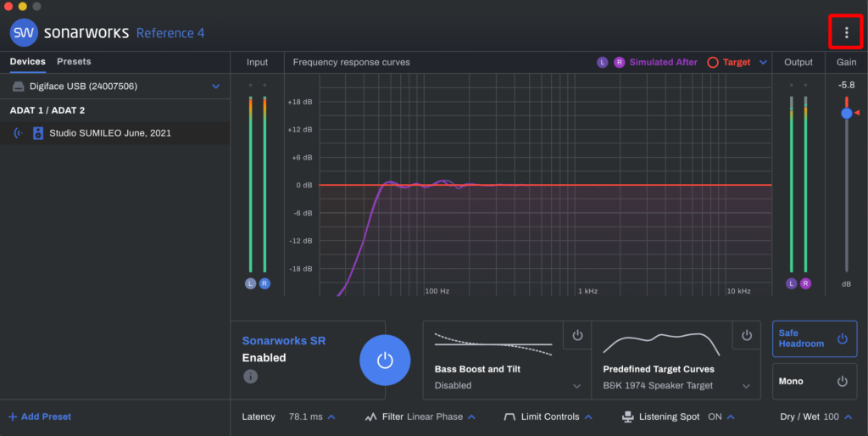Click the Digiface USB device icon

(19, 87)
